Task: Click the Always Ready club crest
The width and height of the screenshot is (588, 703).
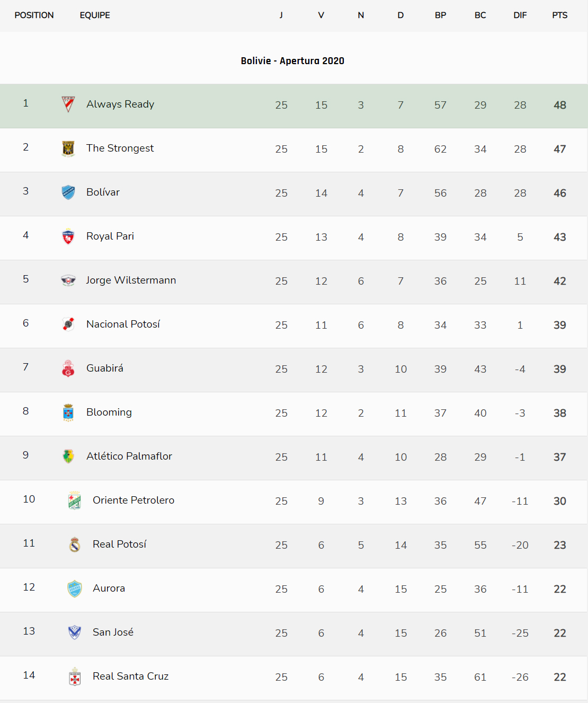Action: pyautogui.click(x=68, y=104)
